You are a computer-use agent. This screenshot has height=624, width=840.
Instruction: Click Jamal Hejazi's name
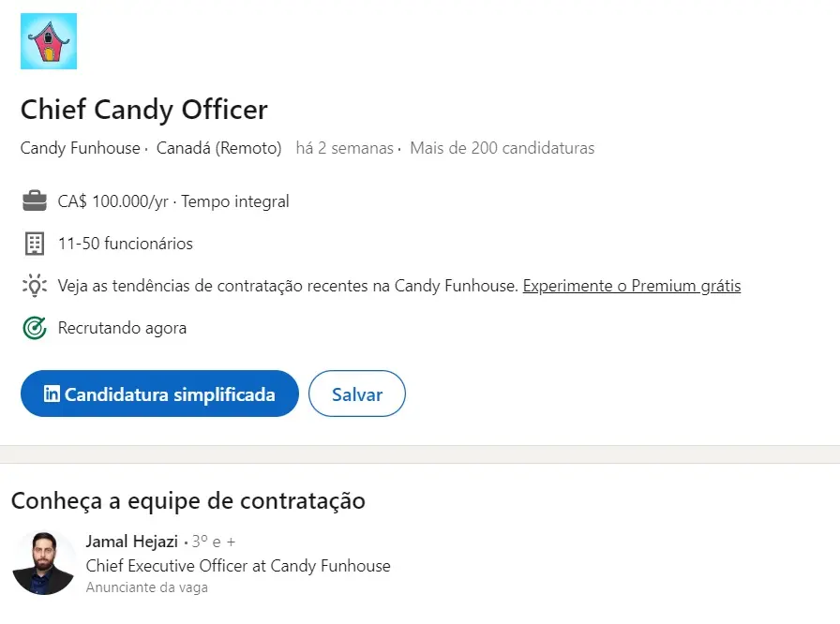click(x=131, y=542)
